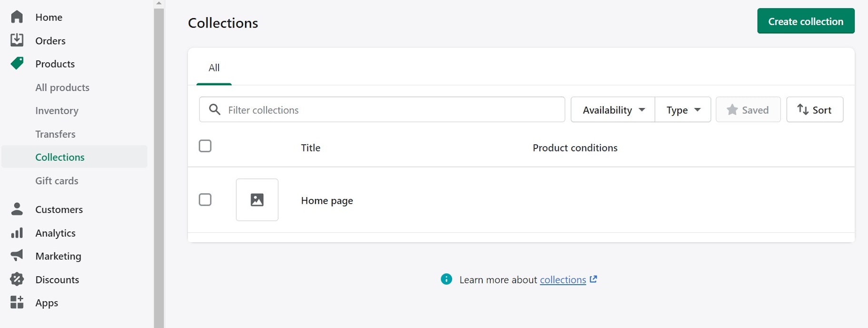Open the Home page collection thumbnail
Image resolution: width=868 pixels, height=328 pixels.
tap(257, 200)
